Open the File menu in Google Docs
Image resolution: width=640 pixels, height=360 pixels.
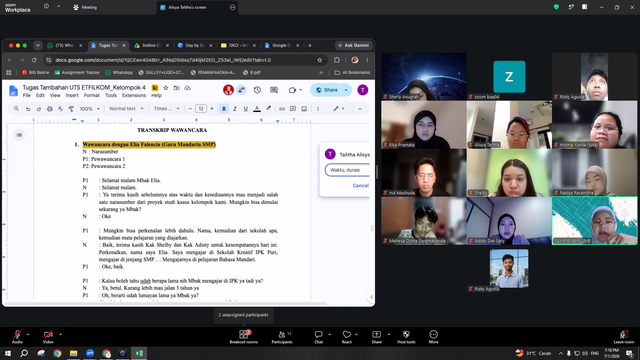click(27, 95)
